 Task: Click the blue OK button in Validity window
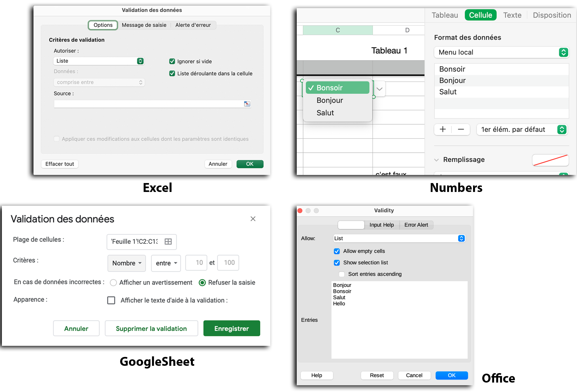tap(451, 375)
